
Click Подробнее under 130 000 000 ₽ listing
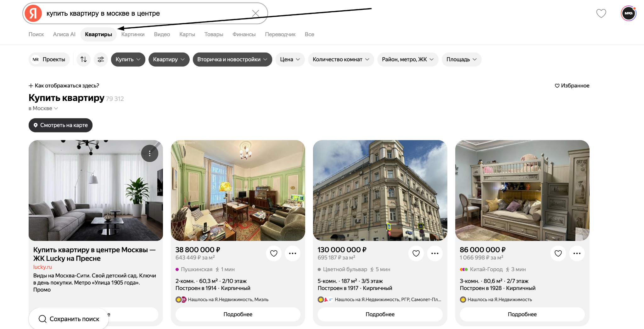pos(380,314)
